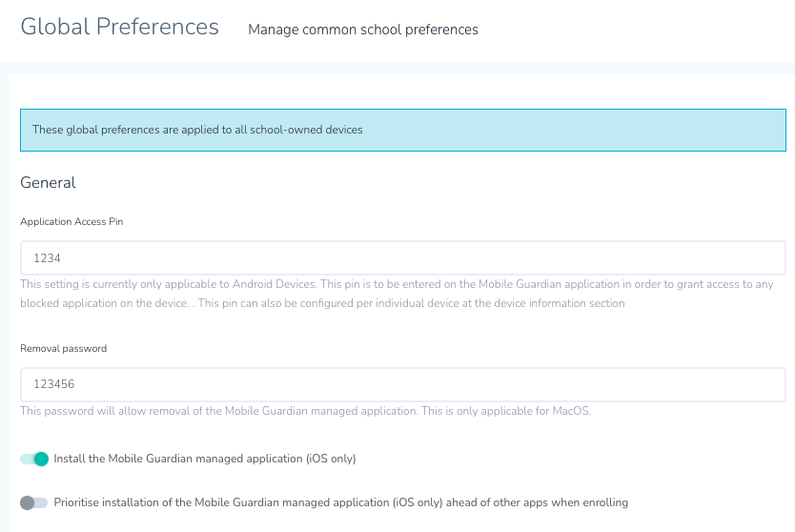Image resolution: width=795 pixels, height=532 pixels.
Task: Click the Install Mobile Guardian (iOS only) label text
Action: 205,459
